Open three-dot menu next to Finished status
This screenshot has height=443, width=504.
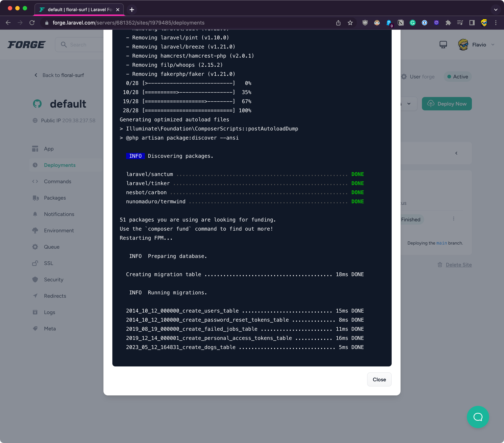[x=453, y=219]
